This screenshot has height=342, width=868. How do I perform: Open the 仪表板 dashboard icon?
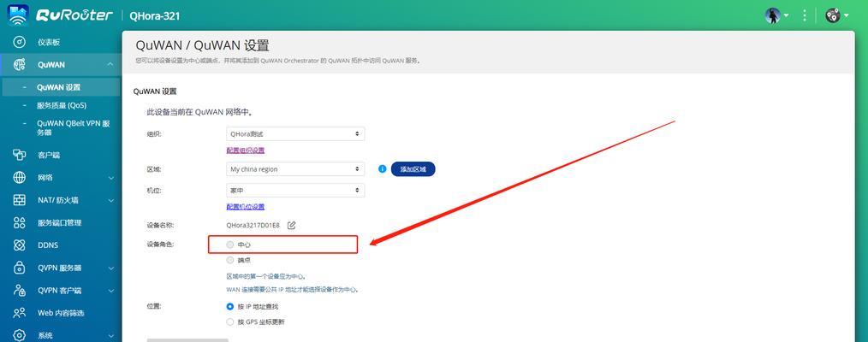[20, 42]
